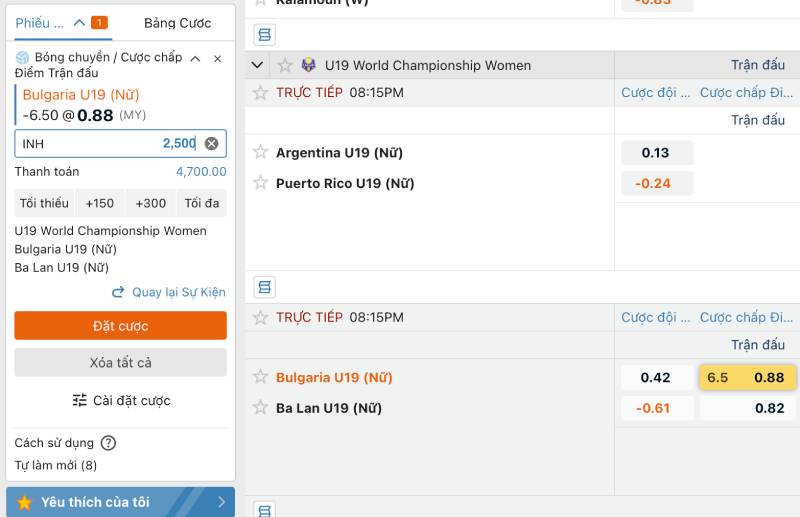Open the Phiếu bet slip tab
This screenshot has height=517, width=800.
tap(40, 23)
